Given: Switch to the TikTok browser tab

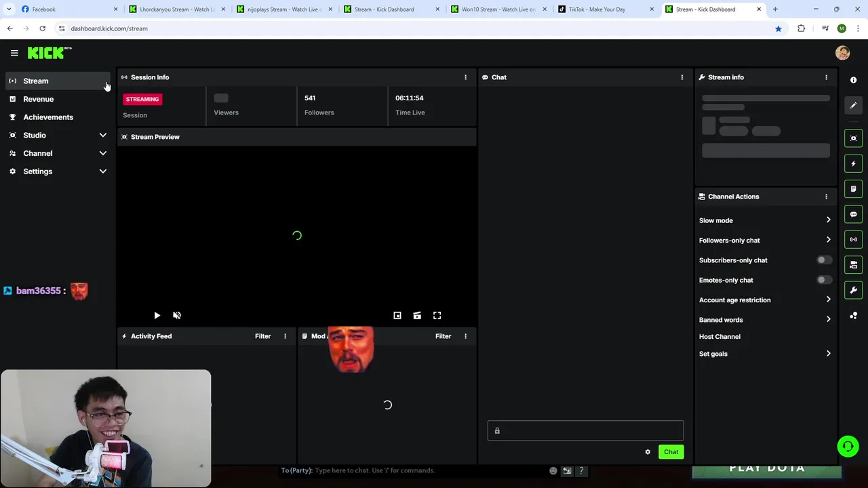Looking at the screenshot, I should (x=605, y=9).
